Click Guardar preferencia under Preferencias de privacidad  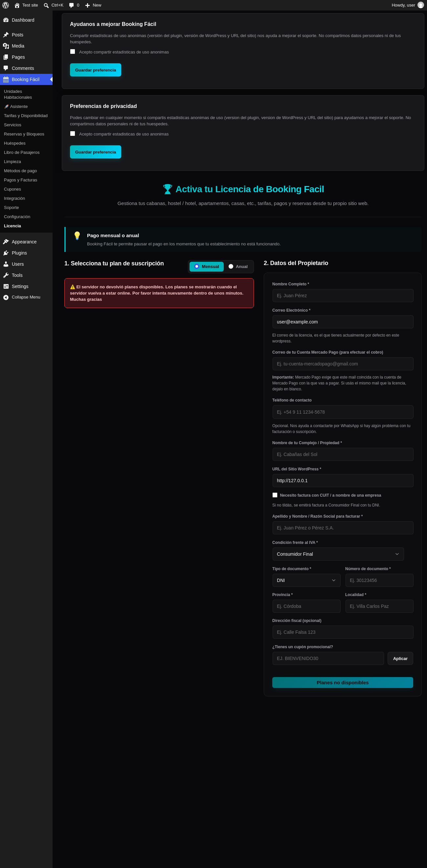96,152
